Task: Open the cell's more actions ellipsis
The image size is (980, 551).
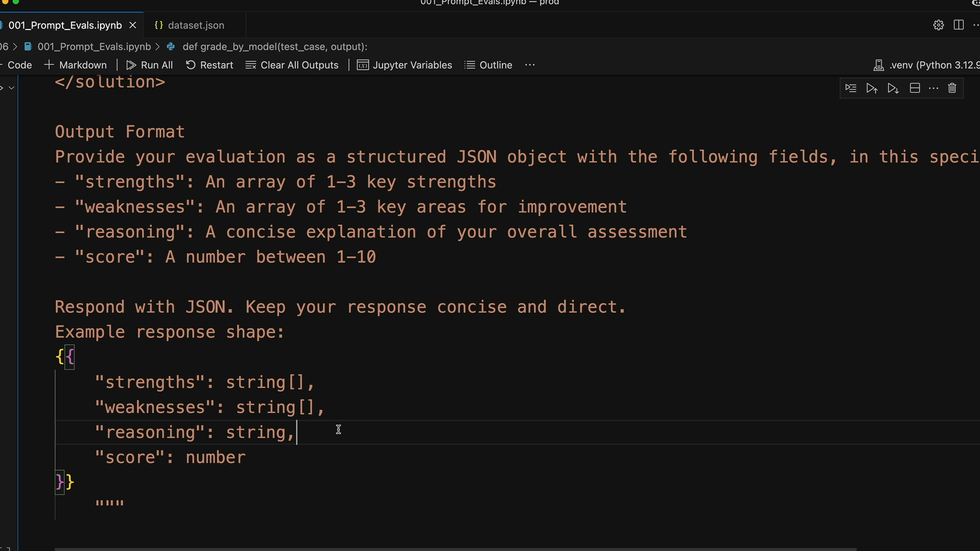Action: click(x=934, y=88)
